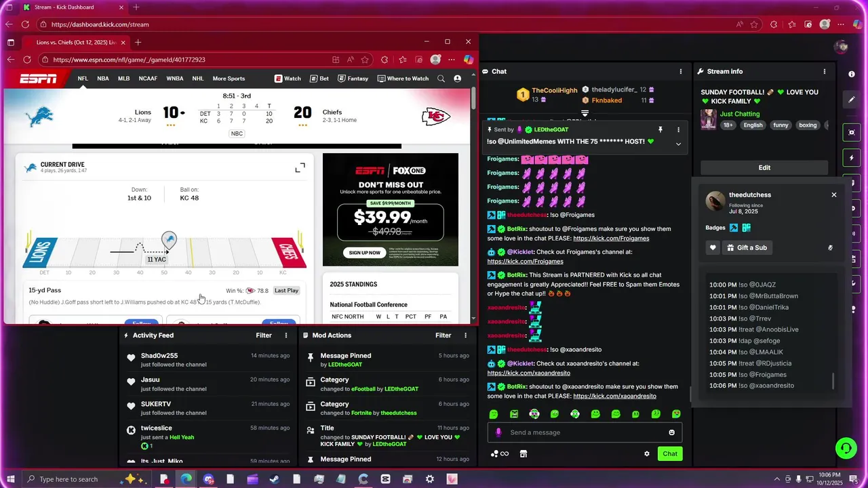This screenshot has width=868, height=488.
Task: Refresh the ESPN browser page
Action: coord(27,60)
